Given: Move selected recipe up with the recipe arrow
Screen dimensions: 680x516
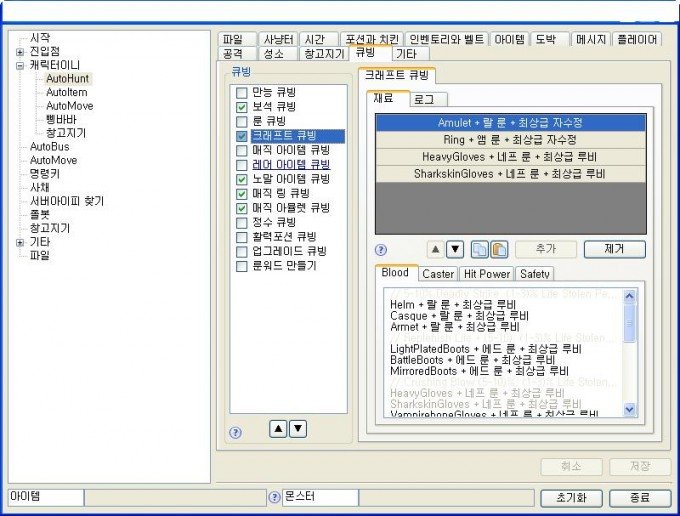Looking at the screenshot, I should (x=435, y=249).
